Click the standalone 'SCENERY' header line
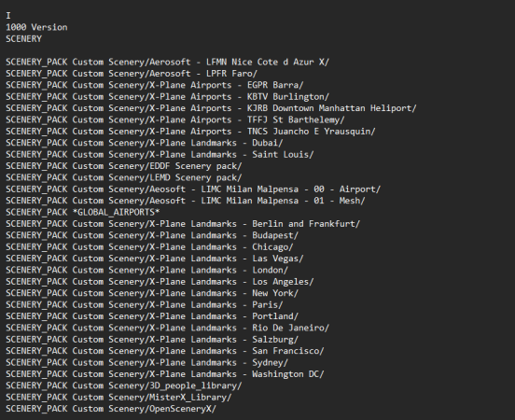Screen dimensions: 515x420 click(23, 39)
